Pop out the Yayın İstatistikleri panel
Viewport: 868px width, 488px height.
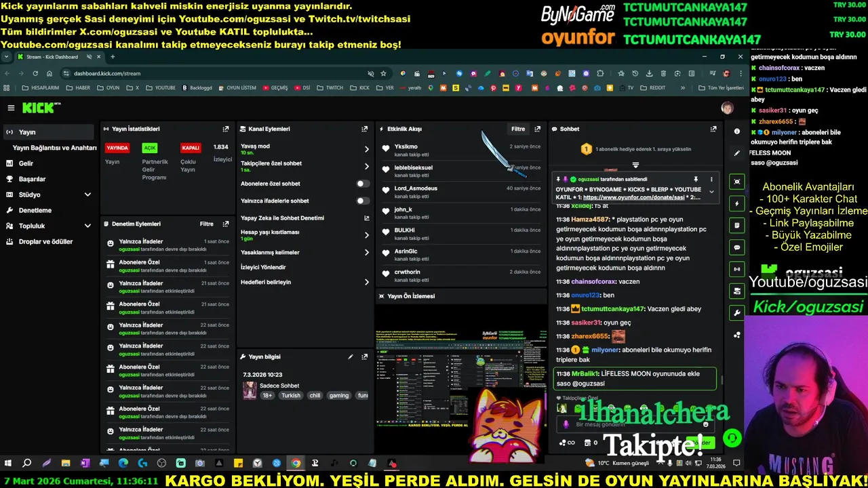226,129
